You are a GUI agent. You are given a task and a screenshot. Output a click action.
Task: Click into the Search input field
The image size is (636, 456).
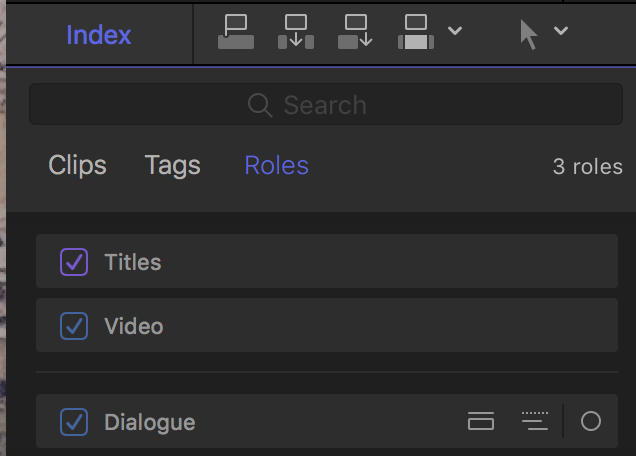point(326,104)
